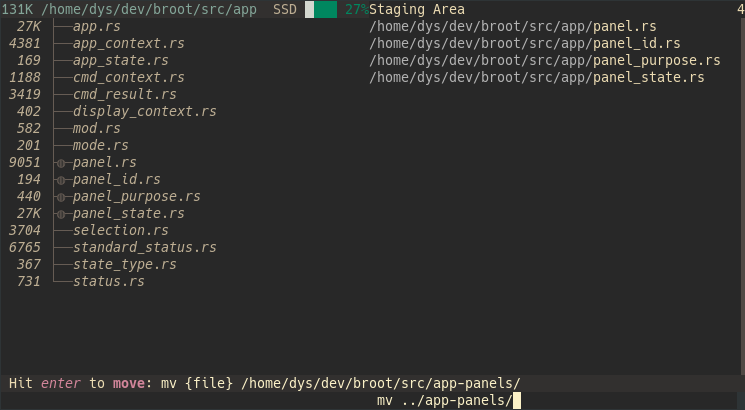Select mod.rs in the tree
745x410 pixels.
(96, 129)
